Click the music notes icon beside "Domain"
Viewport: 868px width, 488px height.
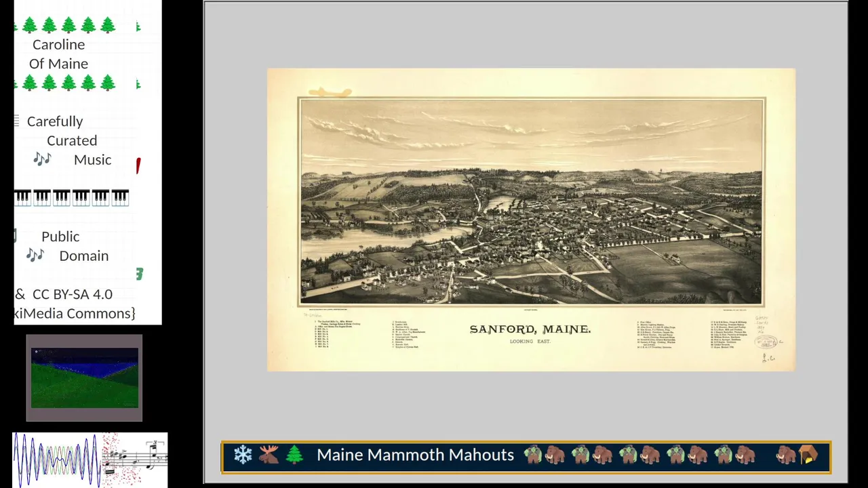(x=35, y=255)
